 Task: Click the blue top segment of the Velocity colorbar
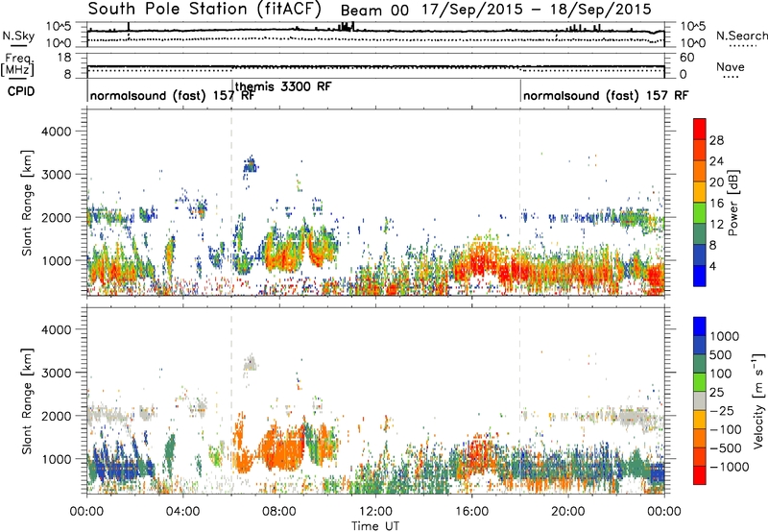[x=700, y=326]
